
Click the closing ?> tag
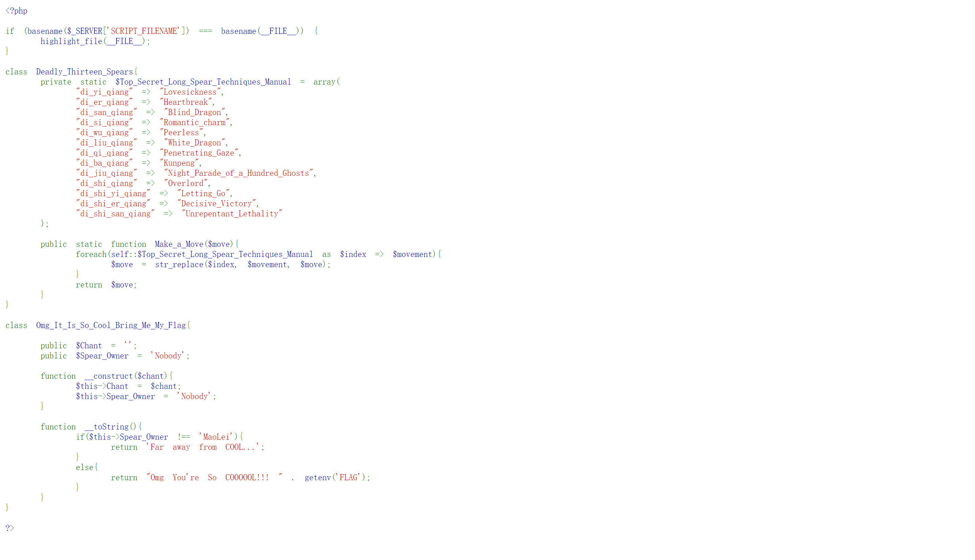(x=9, y=528)
